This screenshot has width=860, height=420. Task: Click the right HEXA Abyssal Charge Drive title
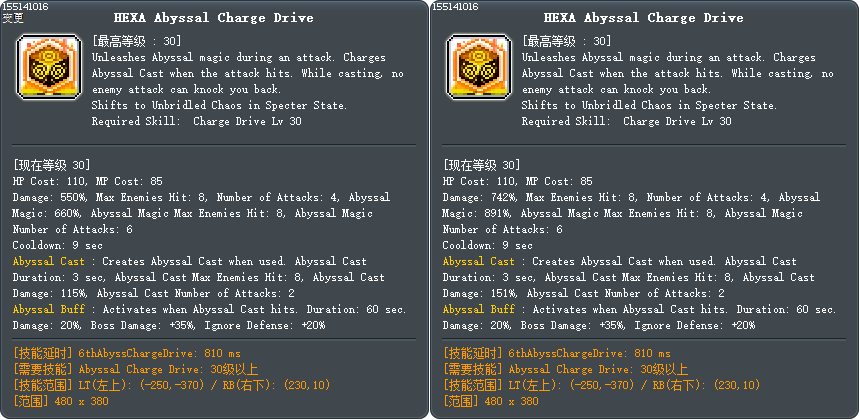(644, 18)
